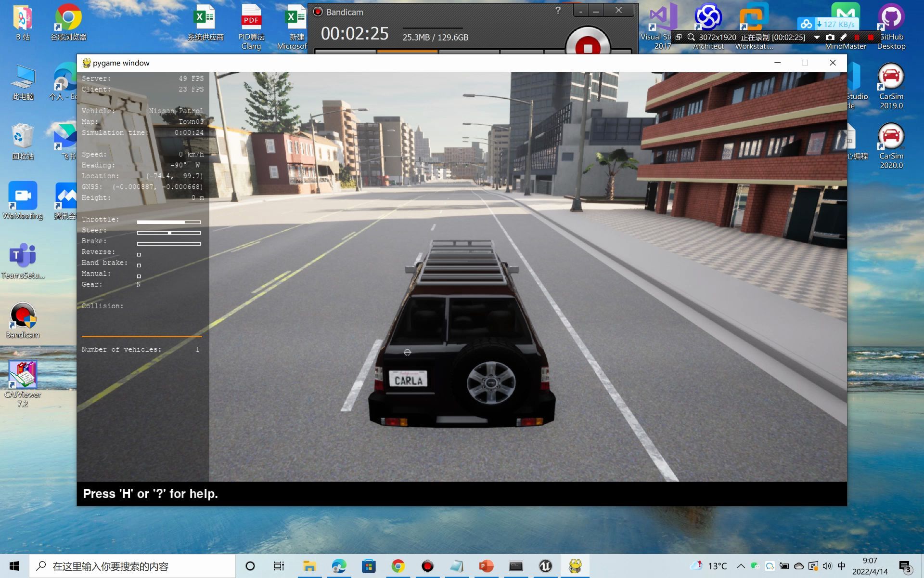The height and width of the screenshot is (578, 924).
Task: Click the magnifier icon in recording bar
Action: click(691, 37)
